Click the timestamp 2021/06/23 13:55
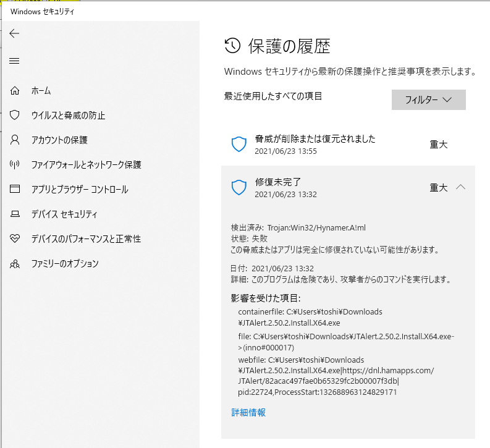The image size is (490, 448). (285, 151)
